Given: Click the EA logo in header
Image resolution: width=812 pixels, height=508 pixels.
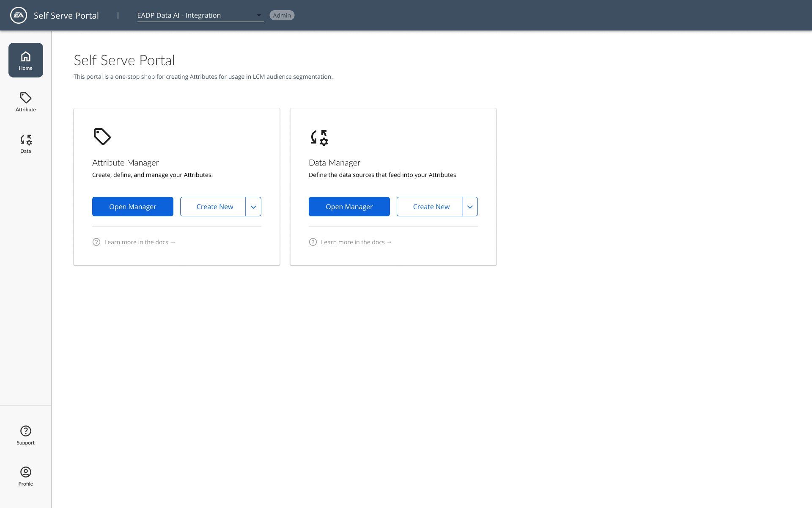Looking at the screenshot, I should tap(19, 15).
